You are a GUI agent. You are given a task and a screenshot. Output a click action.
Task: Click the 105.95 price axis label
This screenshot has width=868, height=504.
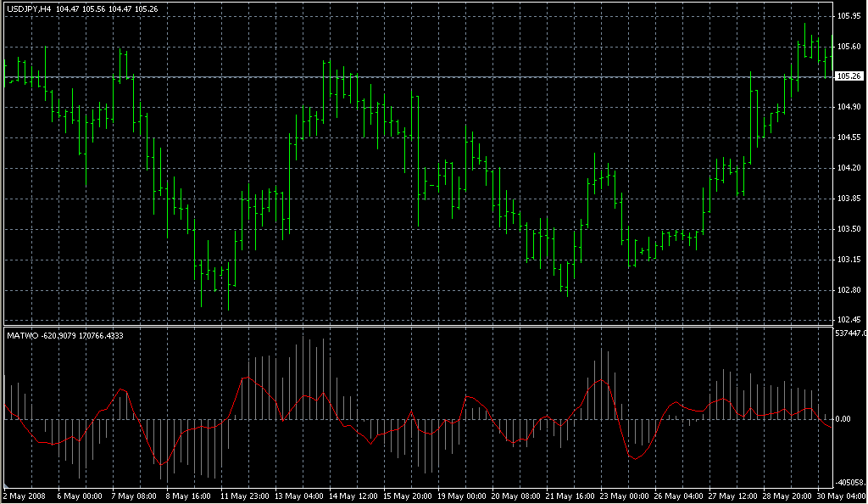click(849, 16)
